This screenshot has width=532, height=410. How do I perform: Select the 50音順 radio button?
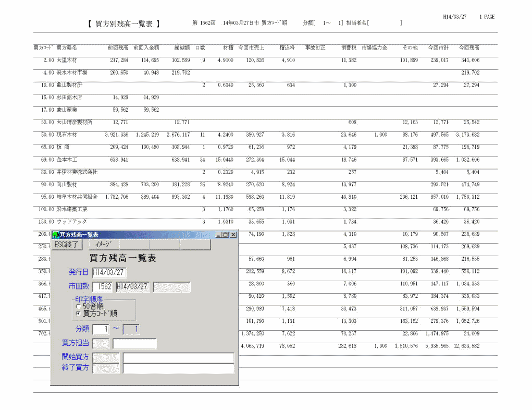pos(78,306)
